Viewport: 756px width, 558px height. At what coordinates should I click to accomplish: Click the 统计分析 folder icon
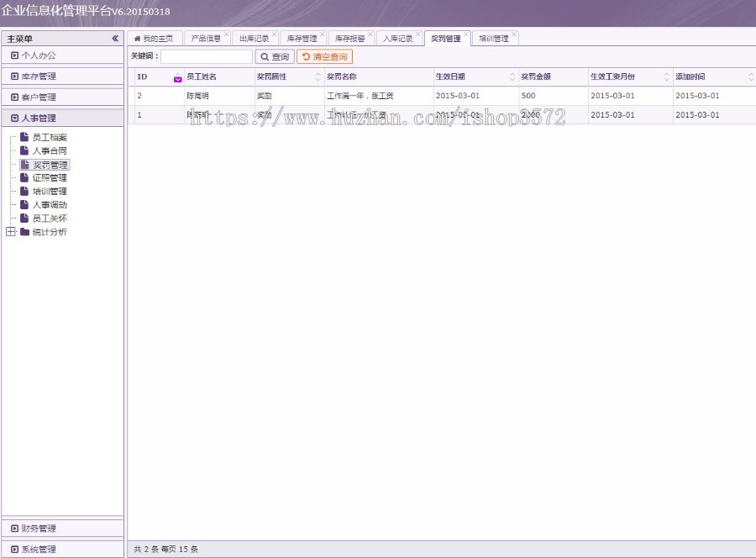(25, 232)
